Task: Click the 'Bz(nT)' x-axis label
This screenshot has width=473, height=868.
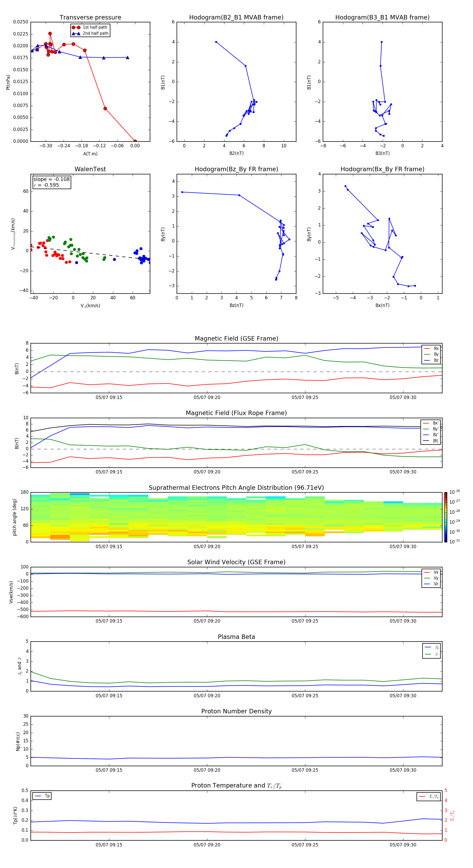Action: (236, 305)
